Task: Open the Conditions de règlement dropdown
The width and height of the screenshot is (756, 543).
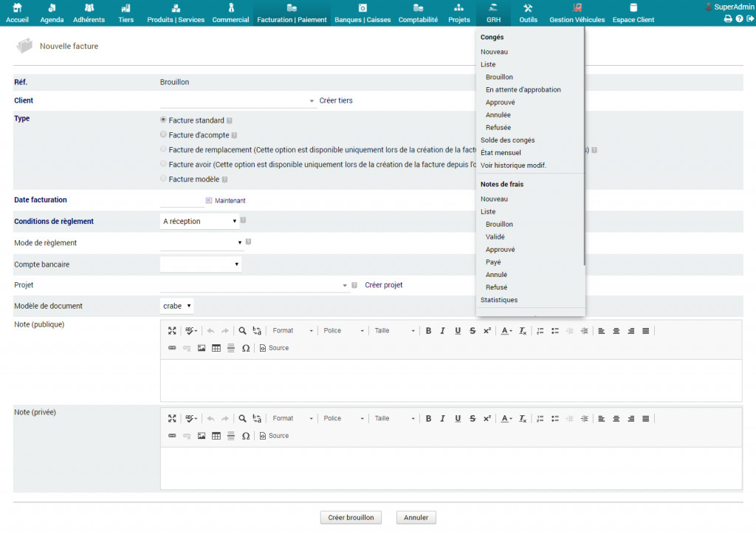Action: pyautogui.click(x=200, y=221)
